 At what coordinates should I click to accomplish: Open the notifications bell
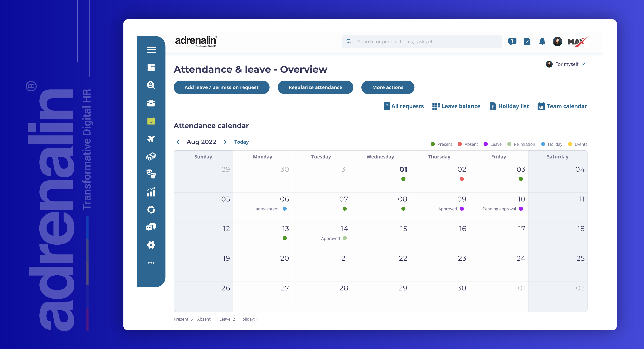pyautogui.click(x=542, y=42)
